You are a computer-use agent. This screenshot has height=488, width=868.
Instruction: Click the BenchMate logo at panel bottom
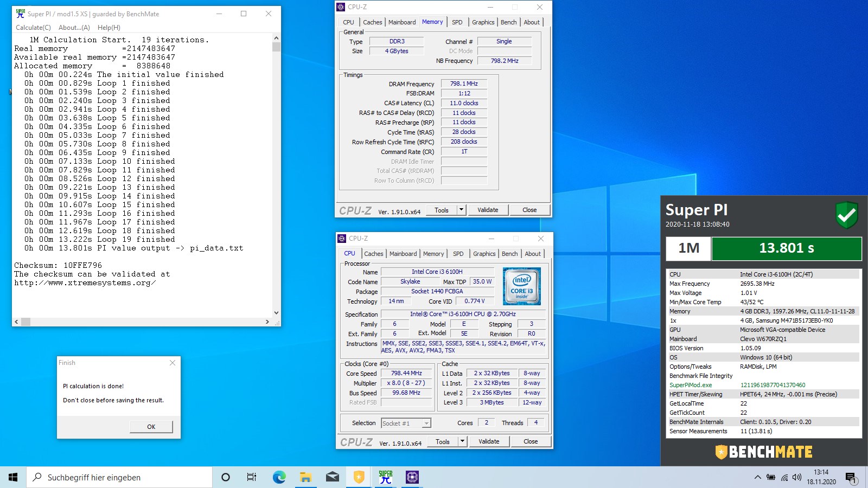pyautogui.click(x=763, y=452)
